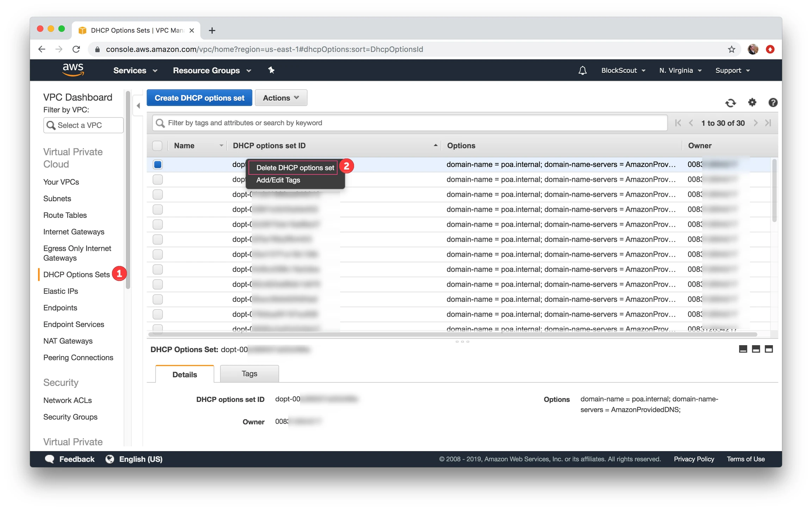
Task: Click Create DHCP options set button
Action: coord(199,98)
